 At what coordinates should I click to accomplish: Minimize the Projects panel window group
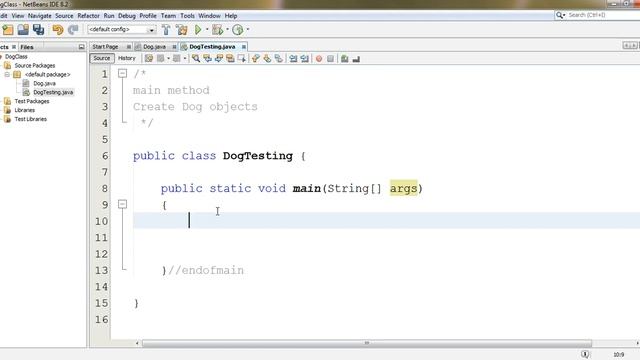(81, 47)
